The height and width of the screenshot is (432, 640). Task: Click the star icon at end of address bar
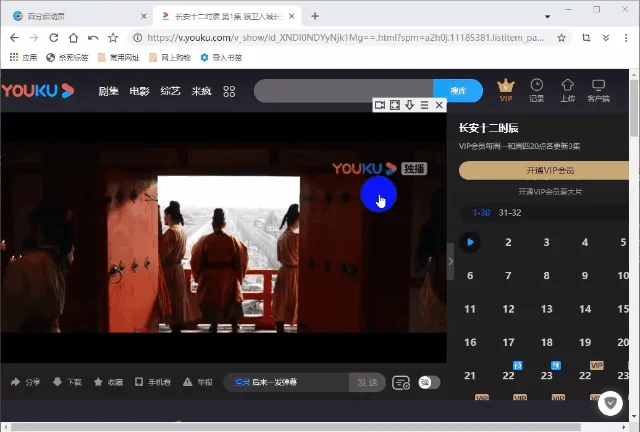click(562, 38)
